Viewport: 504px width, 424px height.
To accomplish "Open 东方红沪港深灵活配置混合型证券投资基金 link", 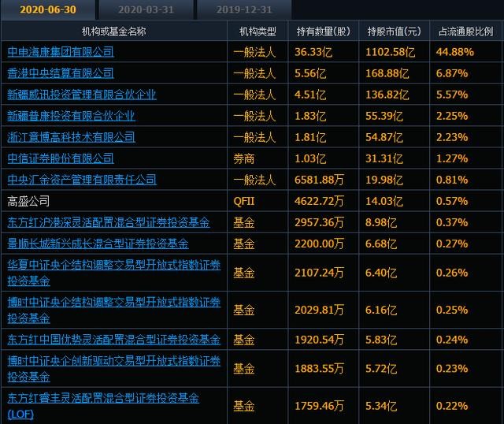I will [109, 222].
